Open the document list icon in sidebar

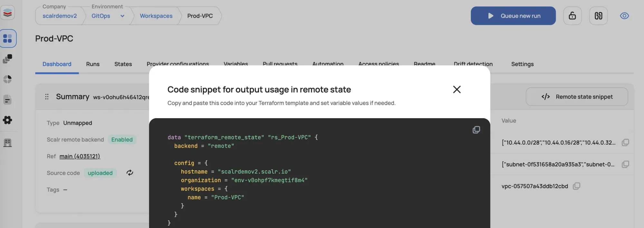[7, 100]
